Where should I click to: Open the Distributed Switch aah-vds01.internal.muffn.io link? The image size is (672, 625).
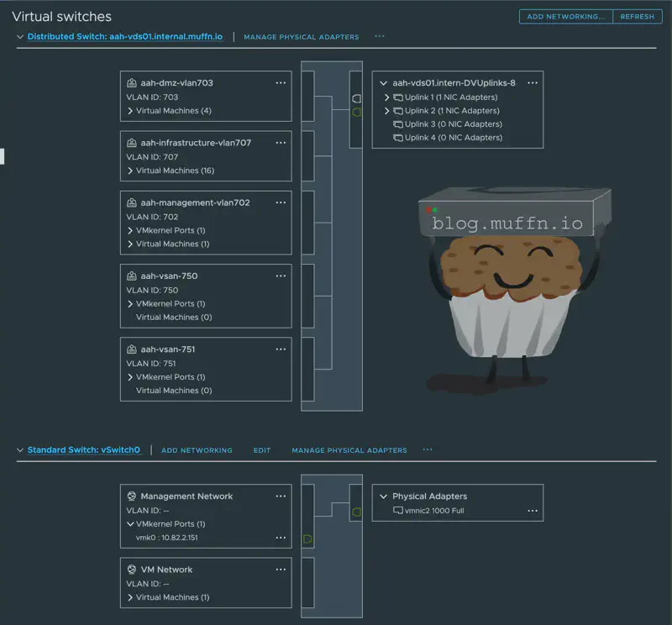point(124,37)
